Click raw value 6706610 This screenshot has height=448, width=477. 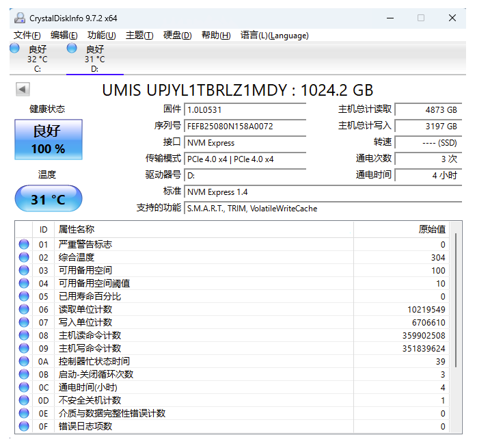pos(428,323)
